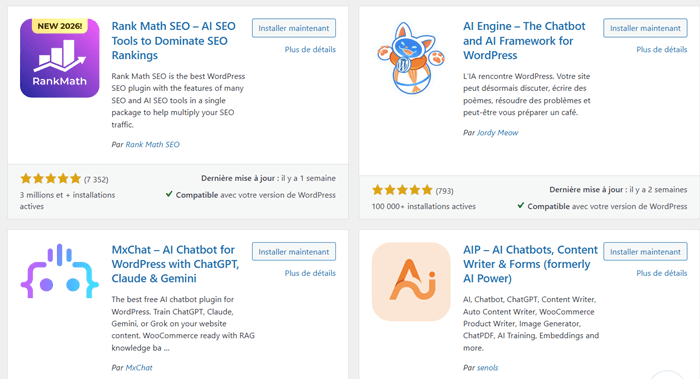Visit author link senols
The height and width of the screenshot is (379, 700).
coord(488,367)
